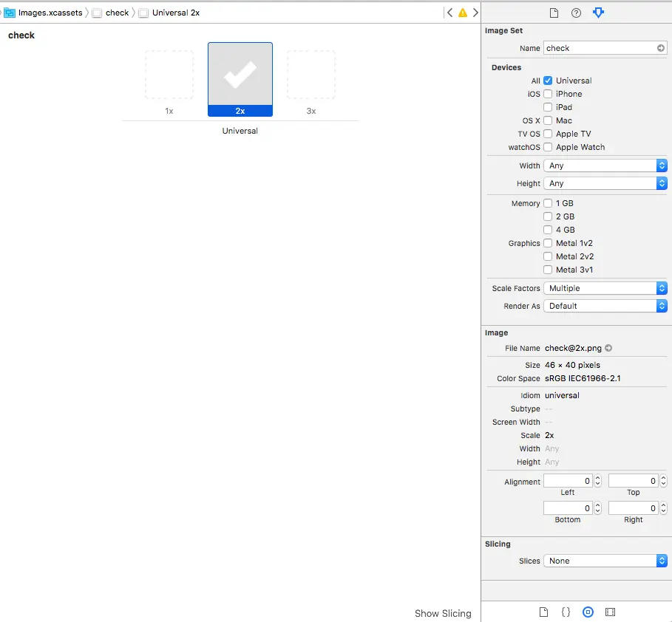Viewport: 672px width, 622px height.
Task: Click the Universal label under image slots
Action: pyautogui.click(x=240, y=131)
